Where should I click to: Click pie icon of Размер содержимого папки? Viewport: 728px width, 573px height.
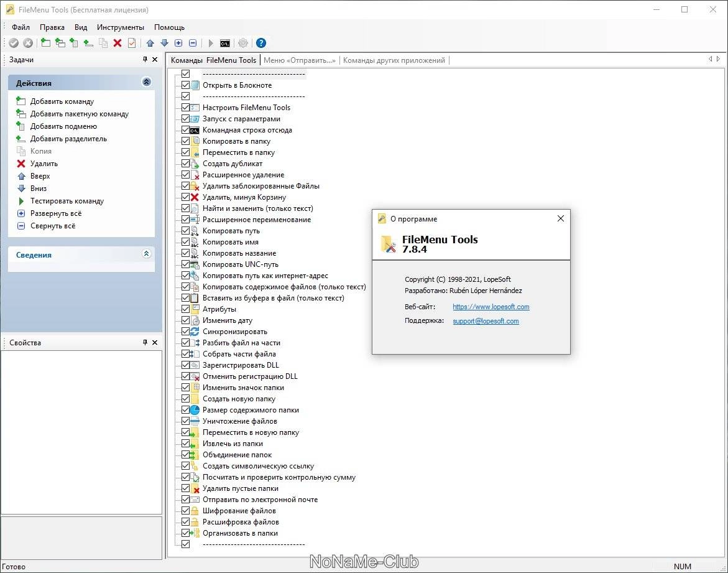coord(195,410)
